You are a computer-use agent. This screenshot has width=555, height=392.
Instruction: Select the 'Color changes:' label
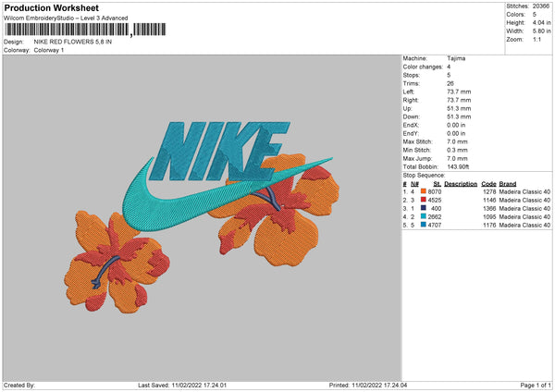pyautogui.click(x=423, y=67)
